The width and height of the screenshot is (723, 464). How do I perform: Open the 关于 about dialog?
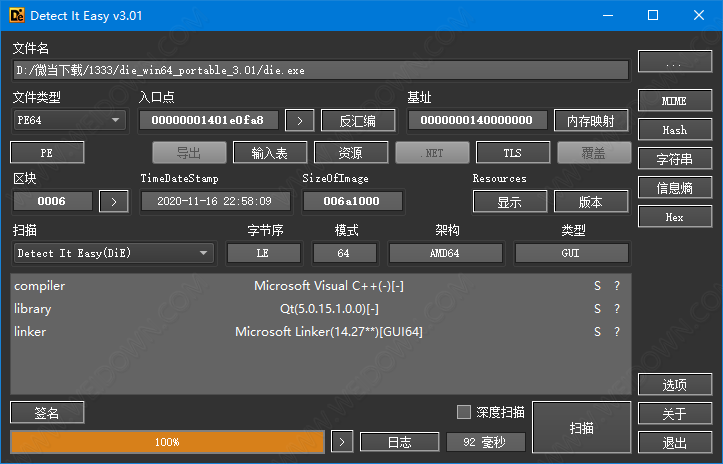click(675, 413)
